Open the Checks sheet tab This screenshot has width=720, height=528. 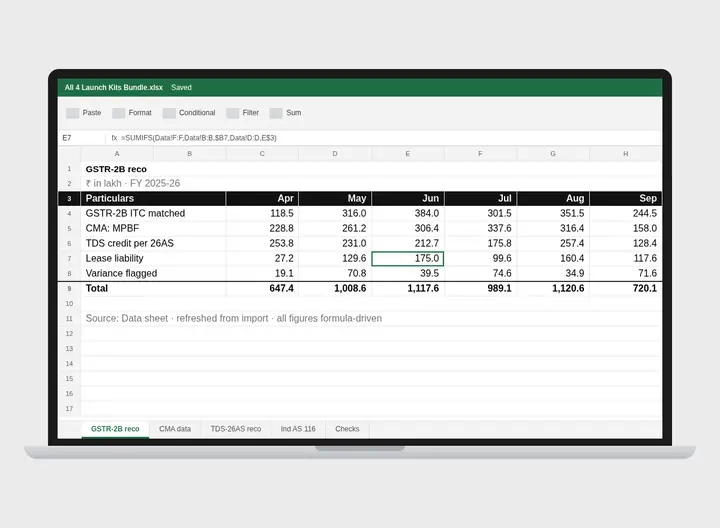pos(347,429)
